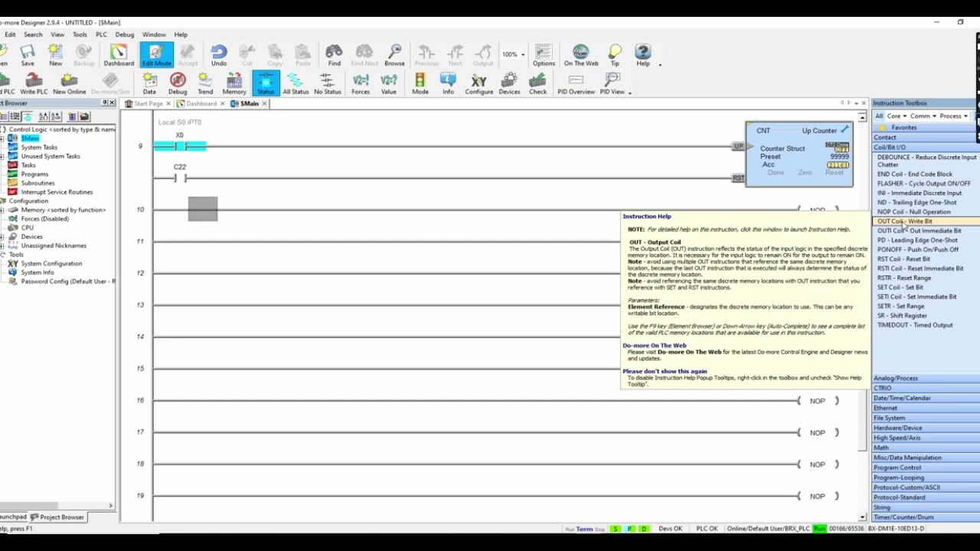This screenshot has height=551, width=980.
Task: Select System Configuration in Tools tree
Action: click(x=51, y=263)
